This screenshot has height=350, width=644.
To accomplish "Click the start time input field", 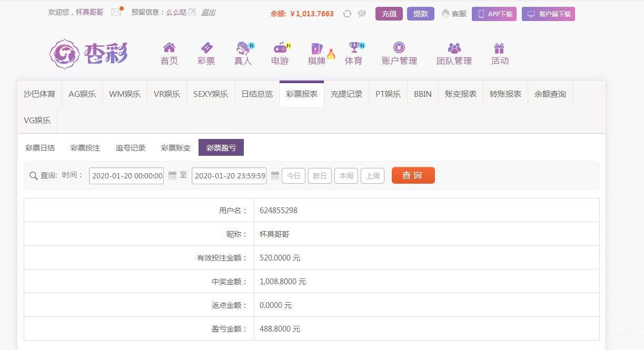I will coord(126,176).
